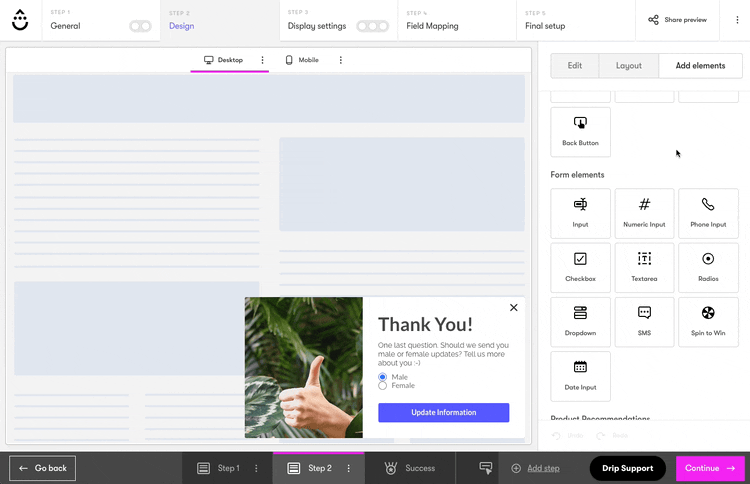The image size is (750, 484).
Task: Toggle the General step switch
Action: [140, 26]
